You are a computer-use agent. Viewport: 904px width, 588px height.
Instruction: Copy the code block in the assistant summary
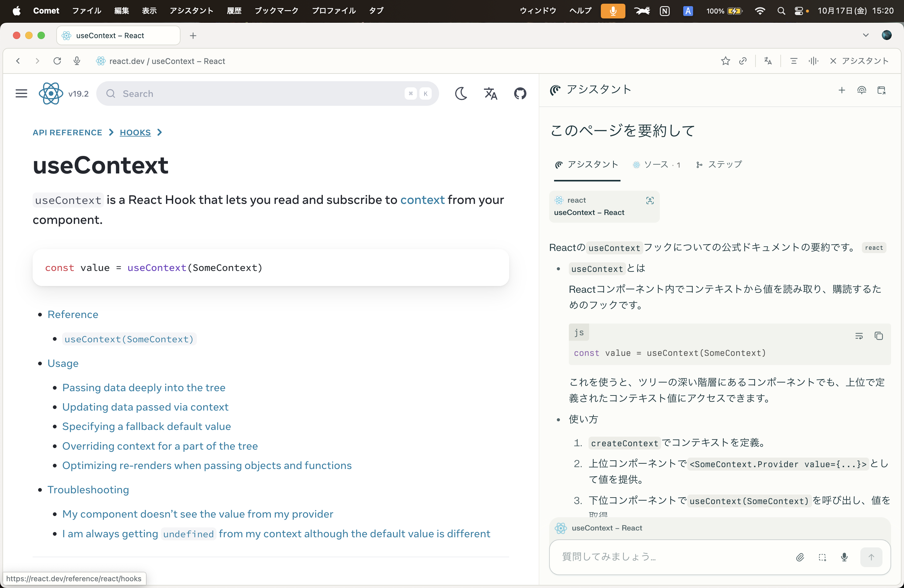879,336
